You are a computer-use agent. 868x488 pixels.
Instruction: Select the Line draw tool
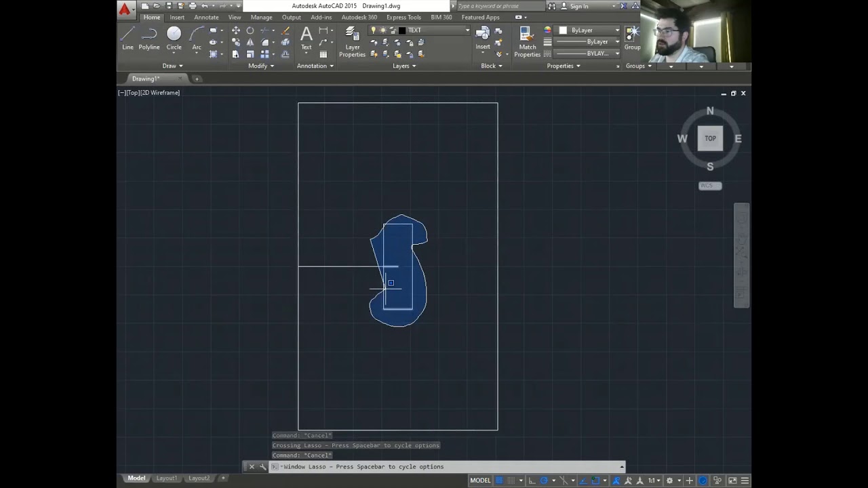(x=127, y=38)
